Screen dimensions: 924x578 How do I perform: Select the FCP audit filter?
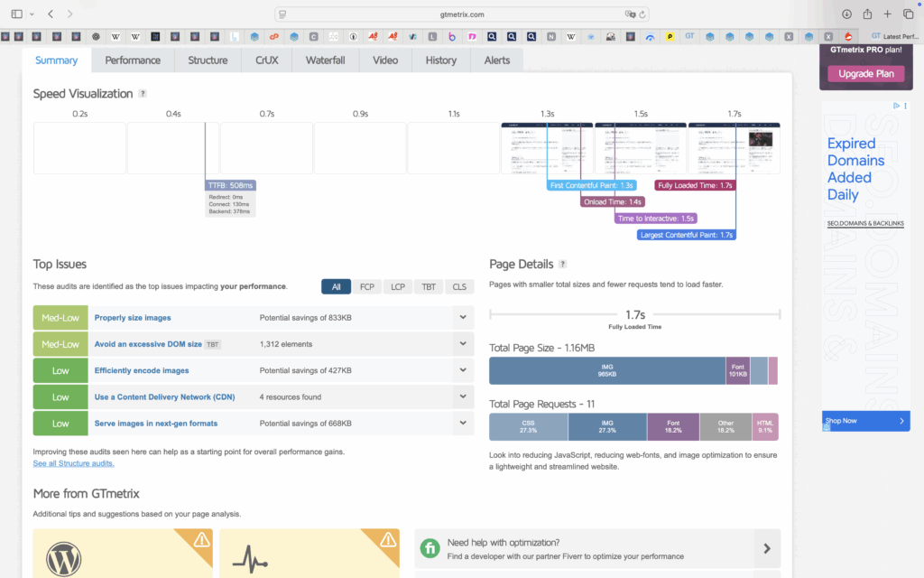367,286
